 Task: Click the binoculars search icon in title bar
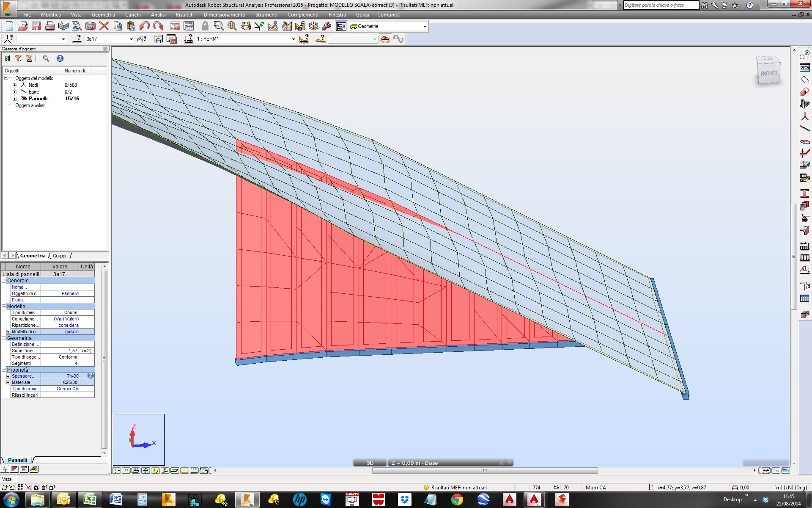pyautogui.click(x=705, y=5)
